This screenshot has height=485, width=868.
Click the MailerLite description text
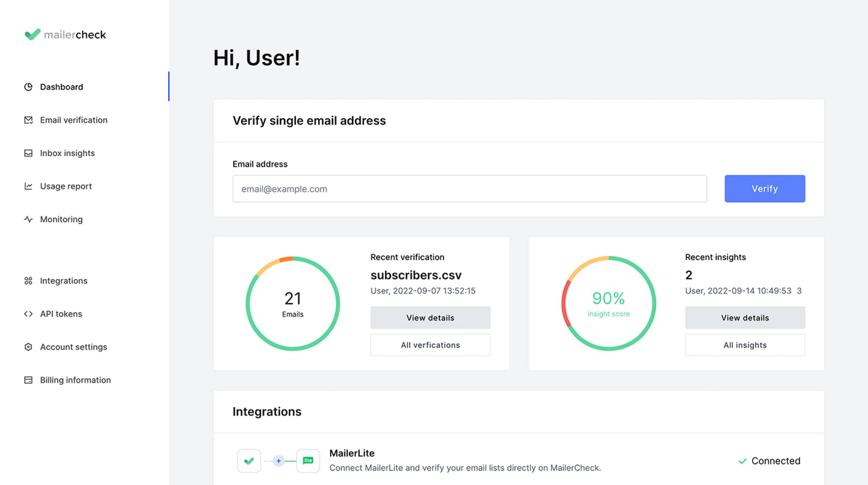point(465,468)
